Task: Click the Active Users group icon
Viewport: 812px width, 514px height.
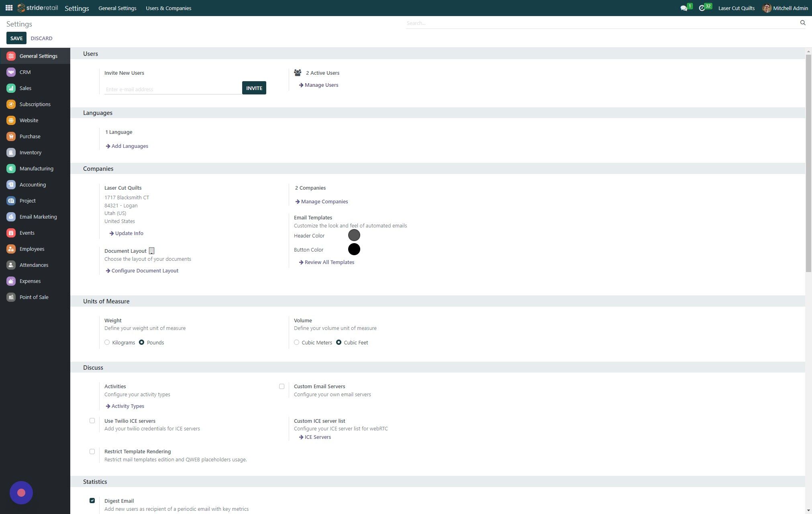Action: (x=298, y=73)
